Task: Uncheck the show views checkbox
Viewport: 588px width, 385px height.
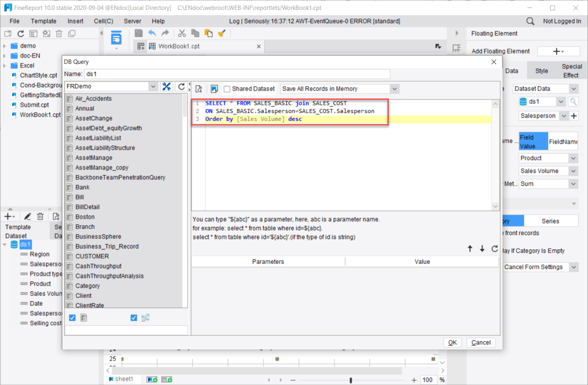Action: [x=134, y=318]
